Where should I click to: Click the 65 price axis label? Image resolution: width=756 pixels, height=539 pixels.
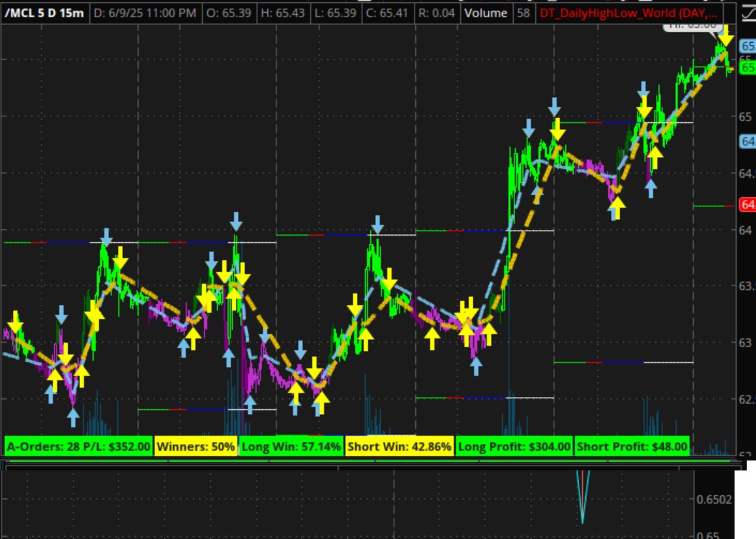tap(745, 116)
